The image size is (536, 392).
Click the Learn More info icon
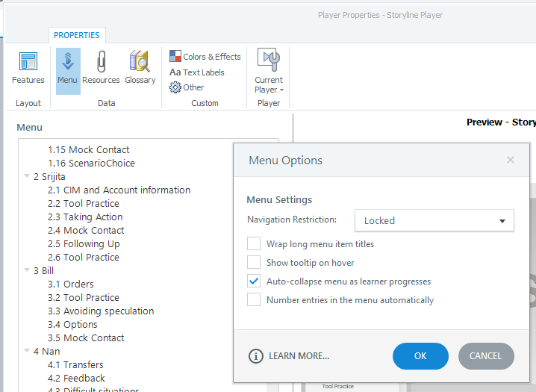(x=255, y=356)
